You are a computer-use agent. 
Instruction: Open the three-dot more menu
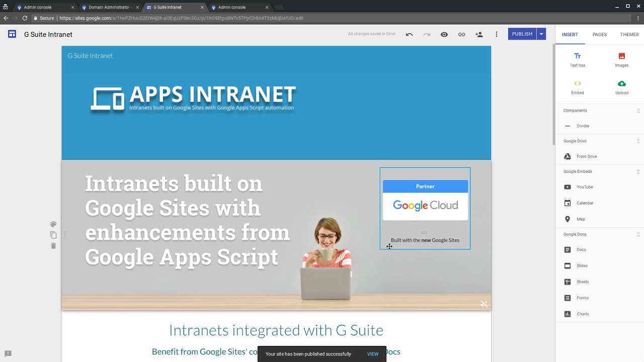click(497, 34)
